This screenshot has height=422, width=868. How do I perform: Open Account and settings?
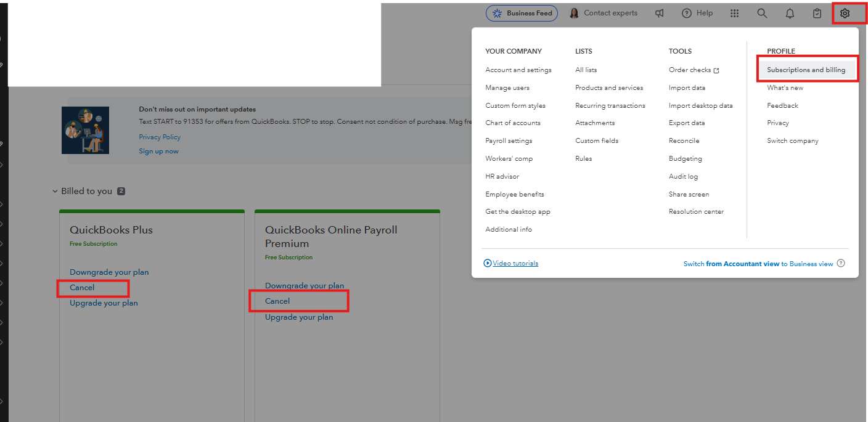point(518,70)
